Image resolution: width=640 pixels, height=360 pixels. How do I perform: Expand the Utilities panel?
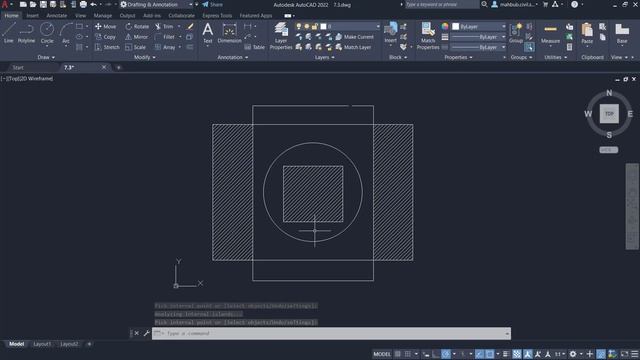coord(556,58)
